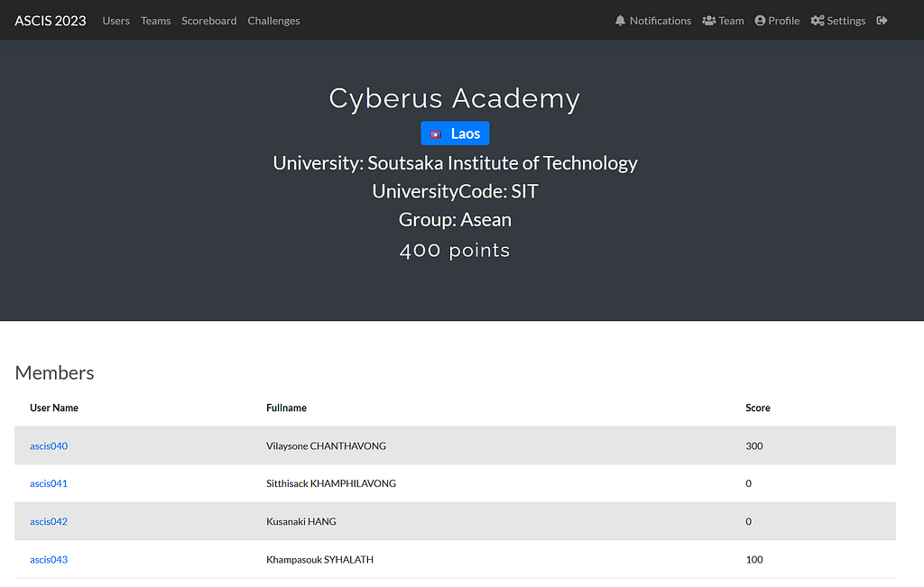Open the Settings menu item

(x=838, y=21)
